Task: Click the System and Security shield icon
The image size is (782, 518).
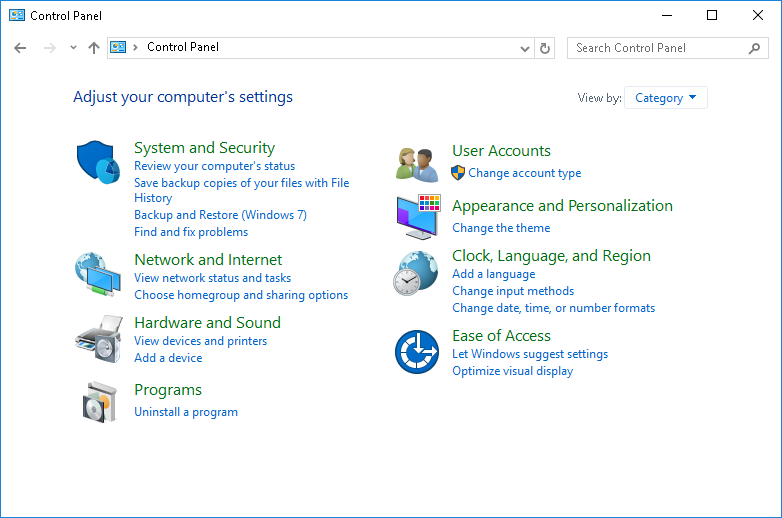Action: pyautogui.click(x=98, y=160)
